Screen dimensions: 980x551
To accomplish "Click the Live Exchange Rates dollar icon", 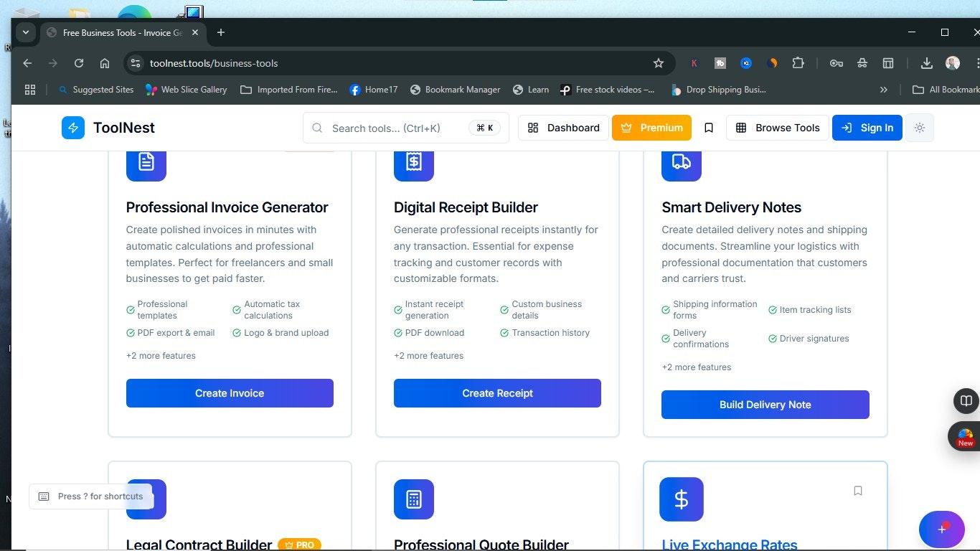I will pos(682,499).
